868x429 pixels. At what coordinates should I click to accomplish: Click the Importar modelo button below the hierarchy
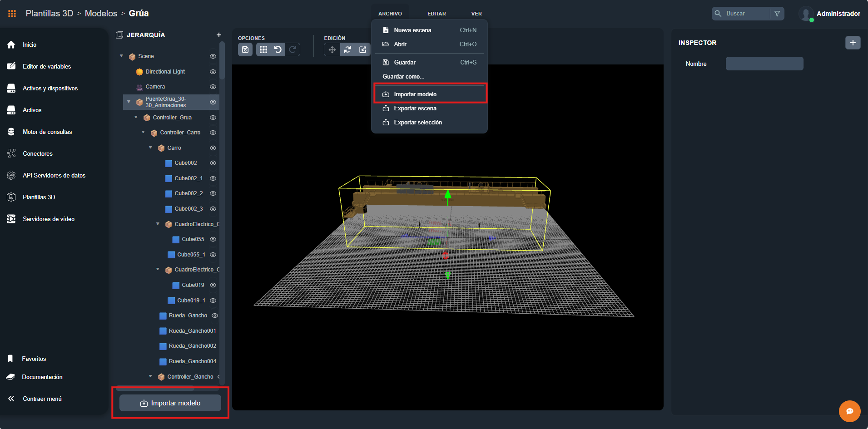170,403
